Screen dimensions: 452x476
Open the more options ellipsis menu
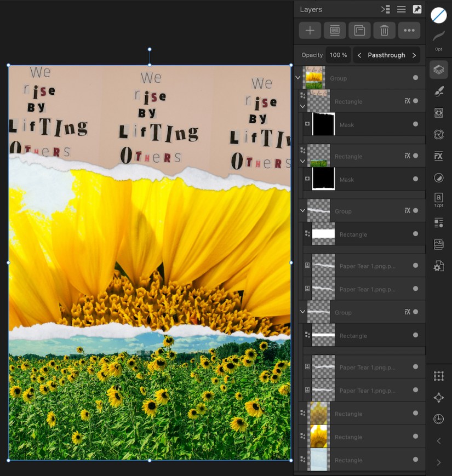(x=409, y=30)
